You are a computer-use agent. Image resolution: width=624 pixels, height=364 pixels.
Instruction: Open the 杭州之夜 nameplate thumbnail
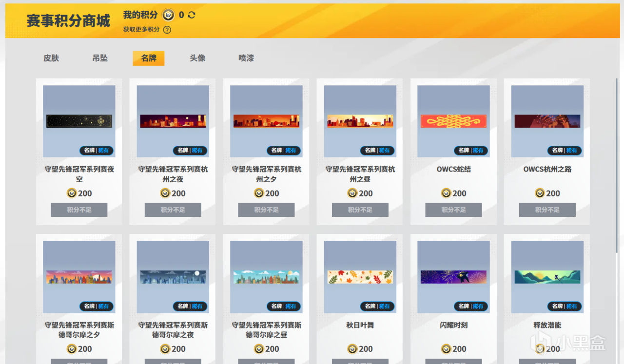point(173,121)
